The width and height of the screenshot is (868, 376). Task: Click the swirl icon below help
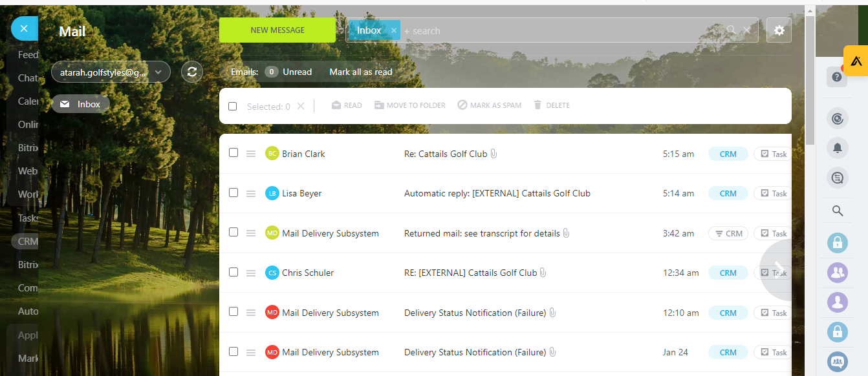tap(838, 118)
